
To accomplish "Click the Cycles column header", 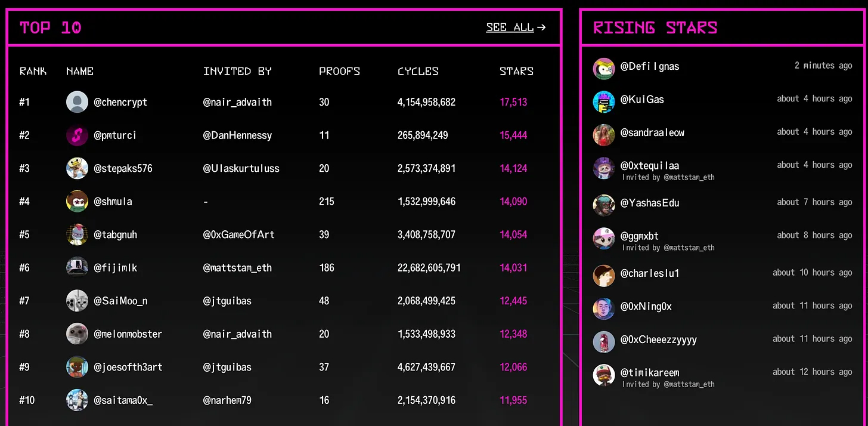I will [x=418, y=72].
